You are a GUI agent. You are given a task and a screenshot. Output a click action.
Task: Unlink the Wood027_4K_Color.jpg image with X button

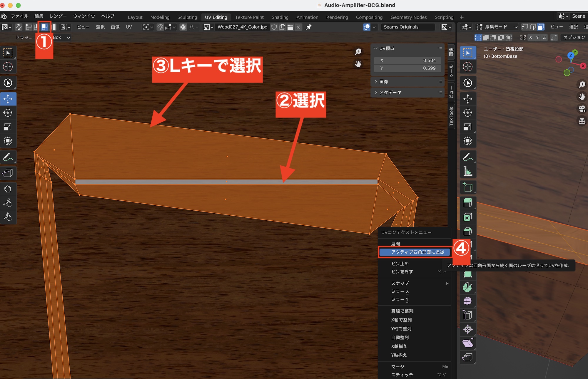click(x=298, y=27)
